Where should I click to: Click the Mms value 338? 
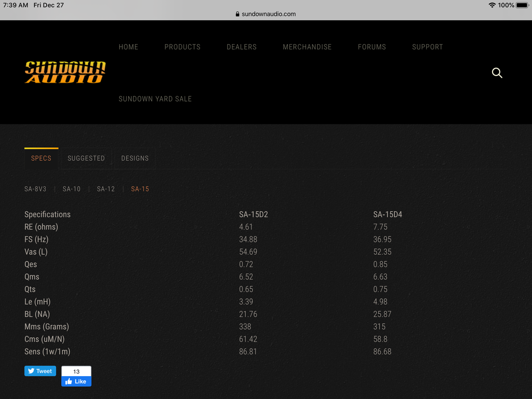point(245,327)
